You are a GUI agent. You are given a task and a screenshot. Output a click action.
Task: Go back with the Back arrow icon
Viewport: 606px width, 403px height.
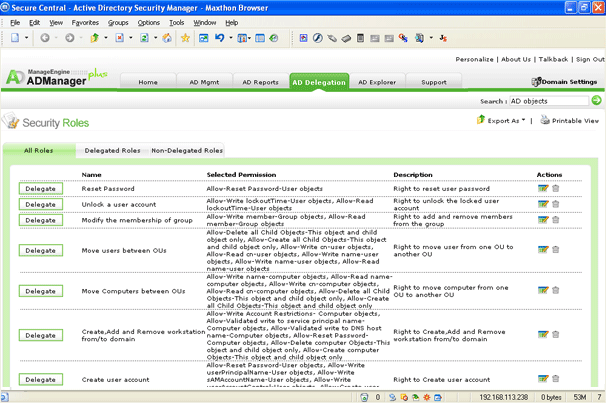pyautogui.click(x=45, y=38)
